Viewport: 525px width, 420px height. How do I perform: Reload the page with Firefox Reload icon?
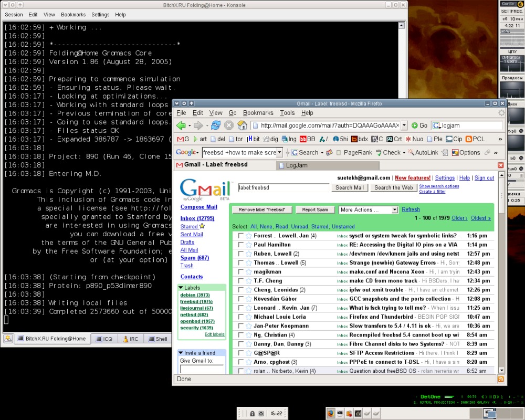tap(216, 125)
